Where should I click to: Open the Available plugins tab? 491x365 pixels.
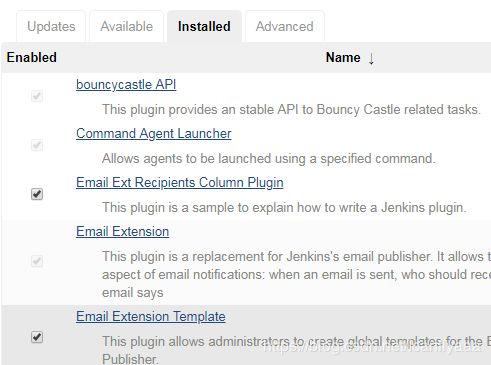(x=127, y=27)
